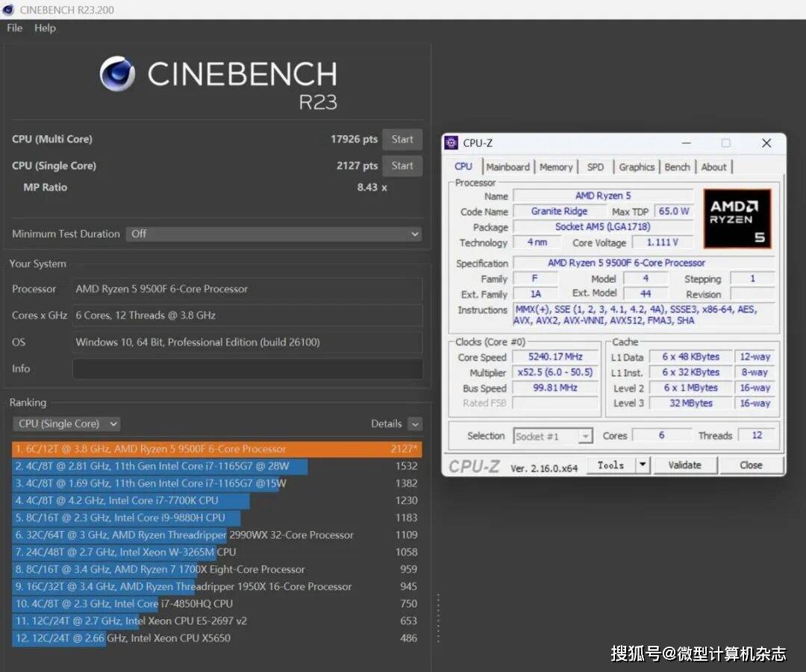This screenshot has height=672, width=806.
Task: Open the Tools dropdown arrow in CPU-Z
Action: point(642,465)
